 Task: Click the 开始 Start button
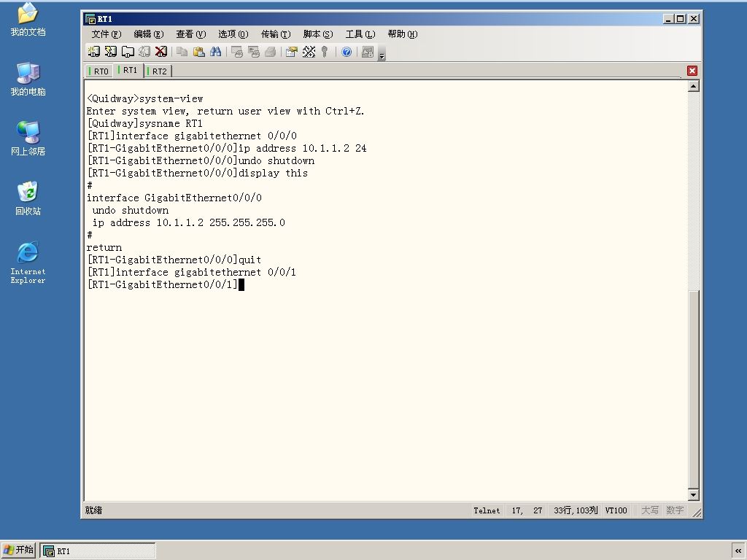click(18, 550)
